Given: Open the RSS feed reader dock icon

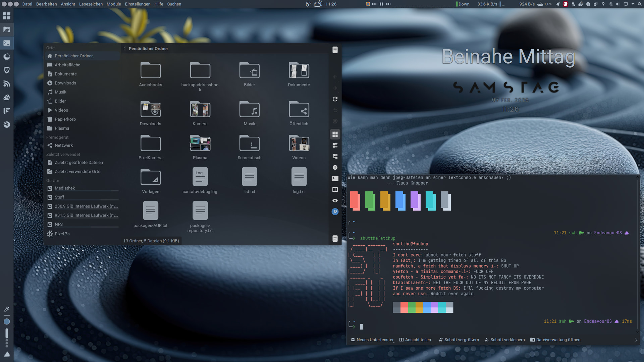Looking at the screenshot, I should 7,84.
